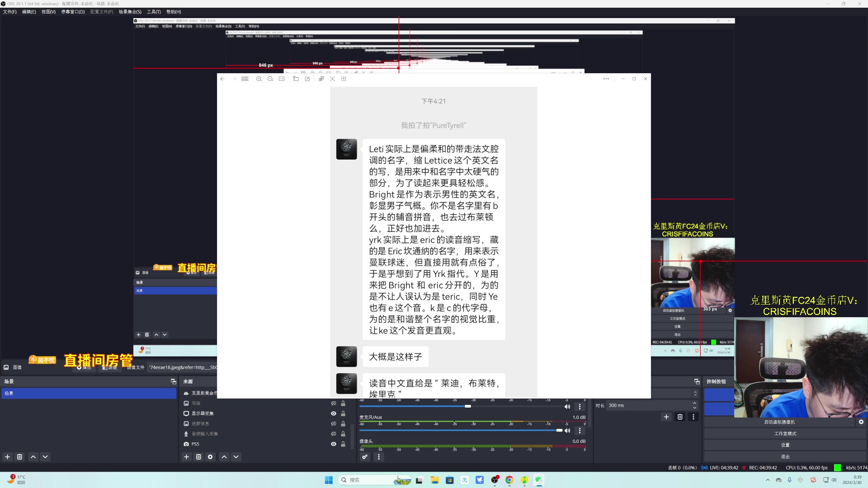Viewport: 868px width, 488px height.
Task: Open the thumbnail grid view in image viewer
Action: coord(245,79)
